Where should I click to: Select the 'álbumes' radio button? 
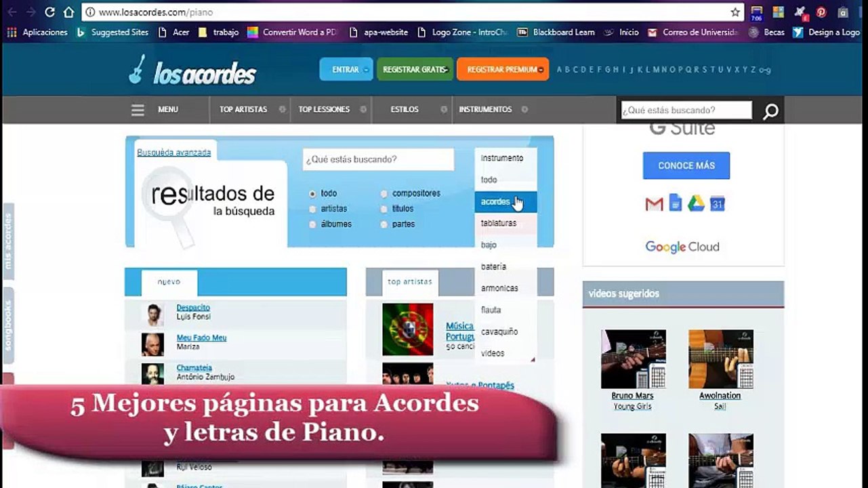point(312,224)
